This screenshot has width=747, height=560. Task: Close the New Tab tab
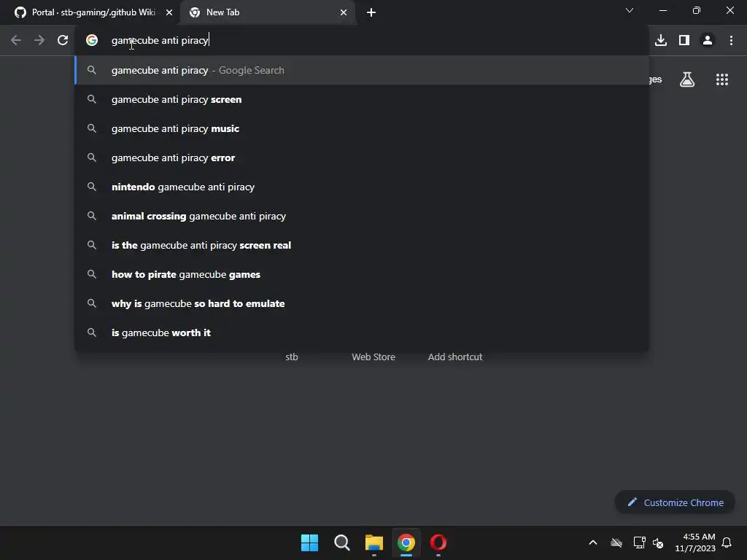pos(344,13)
